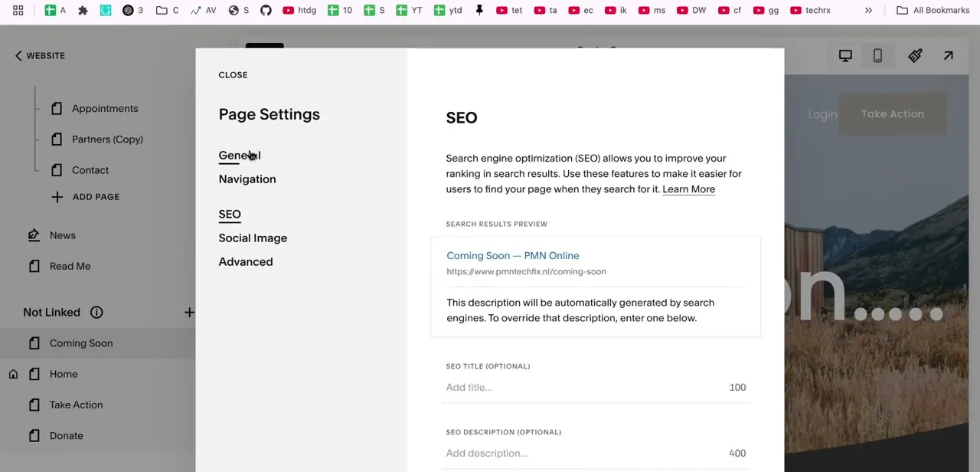Open the bookmark labeled '3'
The height and width of the screenshot is (472, 980).
click(133, 10)
